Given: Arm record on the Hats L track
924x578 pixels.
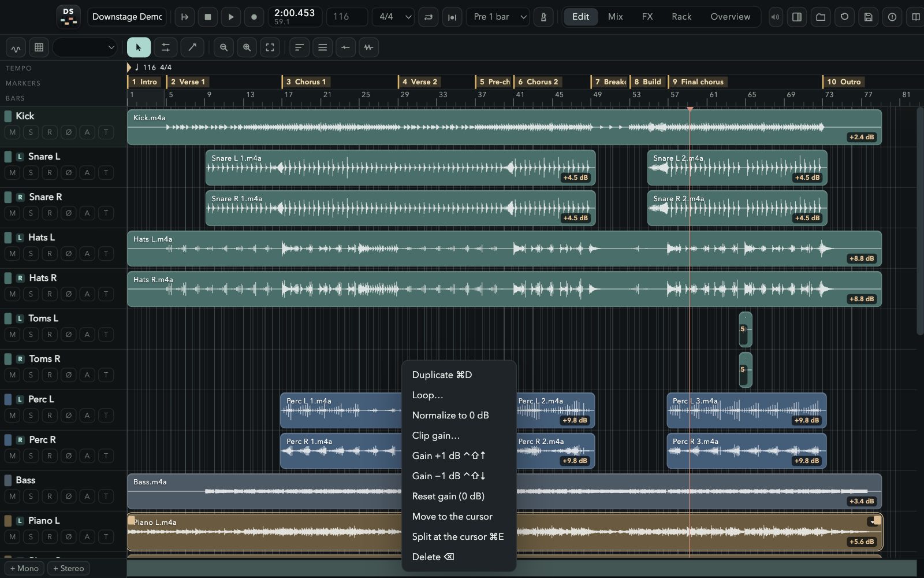Looking at the screenshot, I should tap(50, 254).
